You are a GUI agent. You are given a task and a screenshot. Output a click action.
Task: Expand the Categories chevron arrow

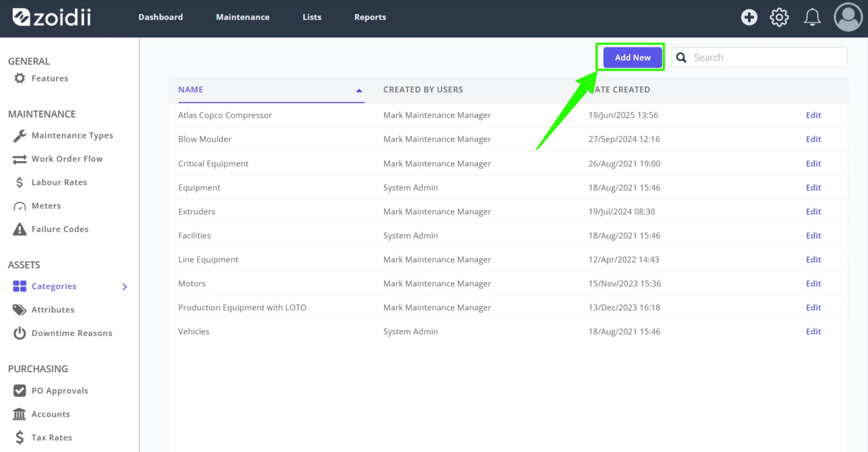pyautogui.click(x=125, y=287)
